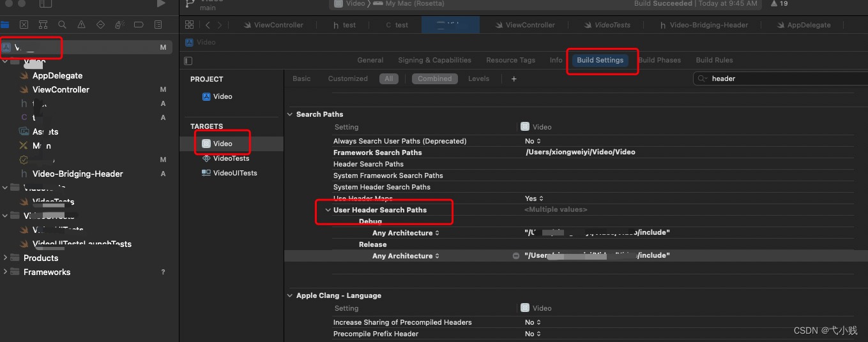This screenshot has width=868, height=342.
Task: Select the Video project under PROJECT
Action: [x=217, y=96]
